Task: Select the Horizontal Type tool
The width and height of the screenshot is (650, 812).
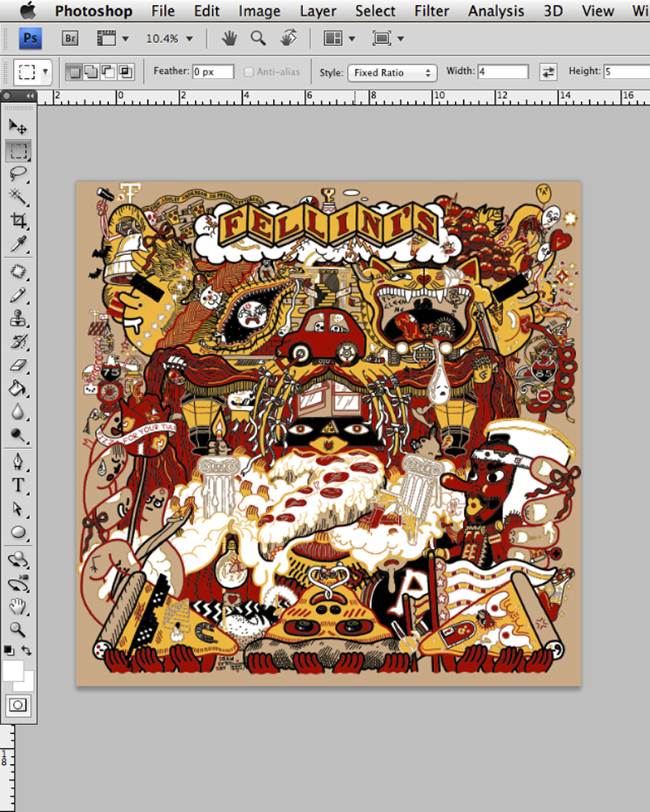Action: (x=18, y=486)
